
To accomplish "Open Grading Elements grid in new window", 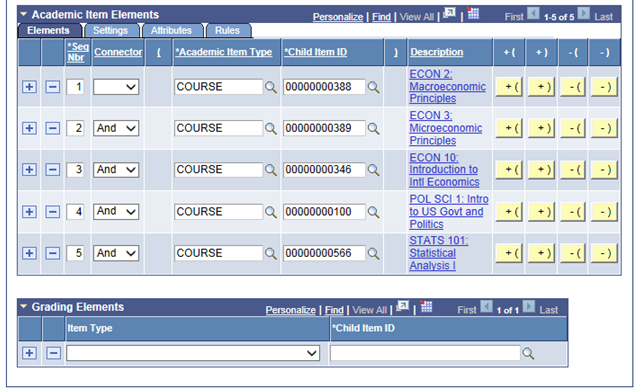I will [403, 306].
